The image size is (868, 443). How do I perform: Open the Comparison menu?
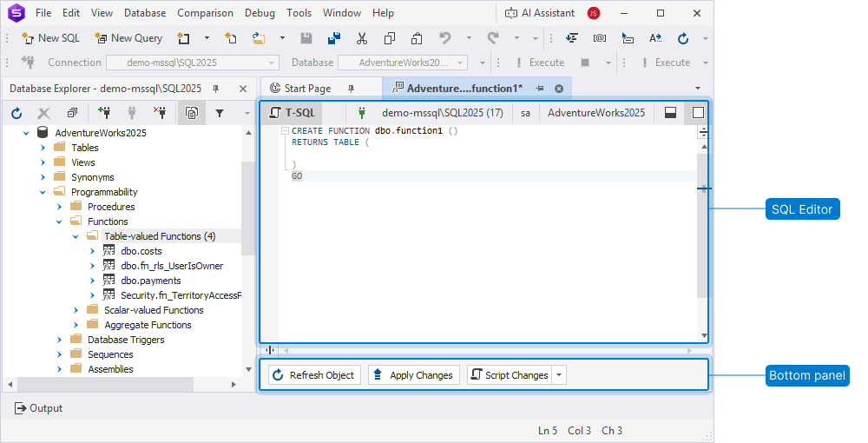205,13
